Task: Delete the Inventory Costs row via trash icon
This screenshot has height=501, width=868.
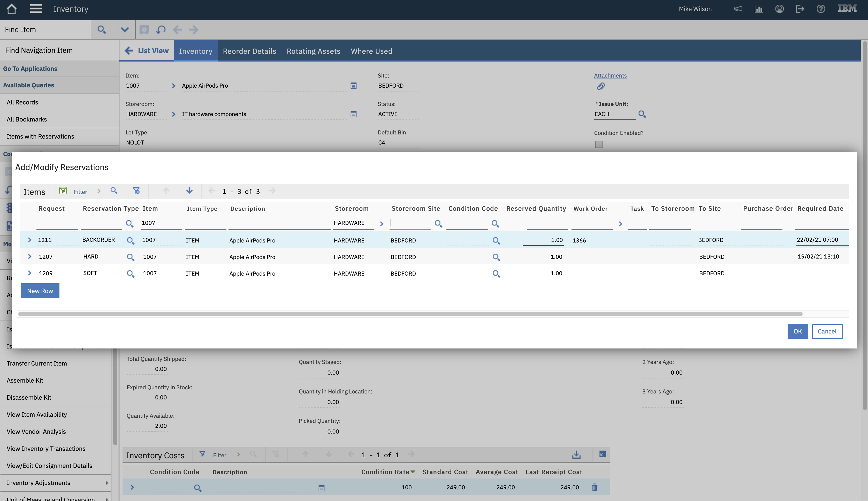Action: (x=595, y=487)
